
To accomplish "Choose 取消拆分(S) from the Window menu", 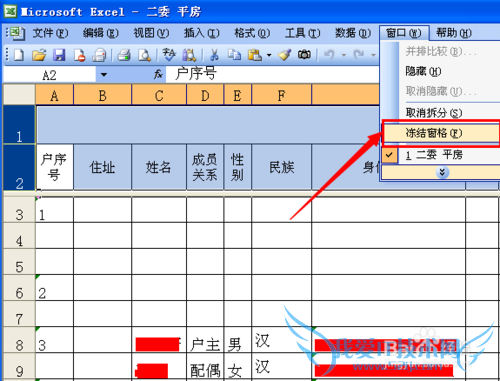I will tap(440, 113).
